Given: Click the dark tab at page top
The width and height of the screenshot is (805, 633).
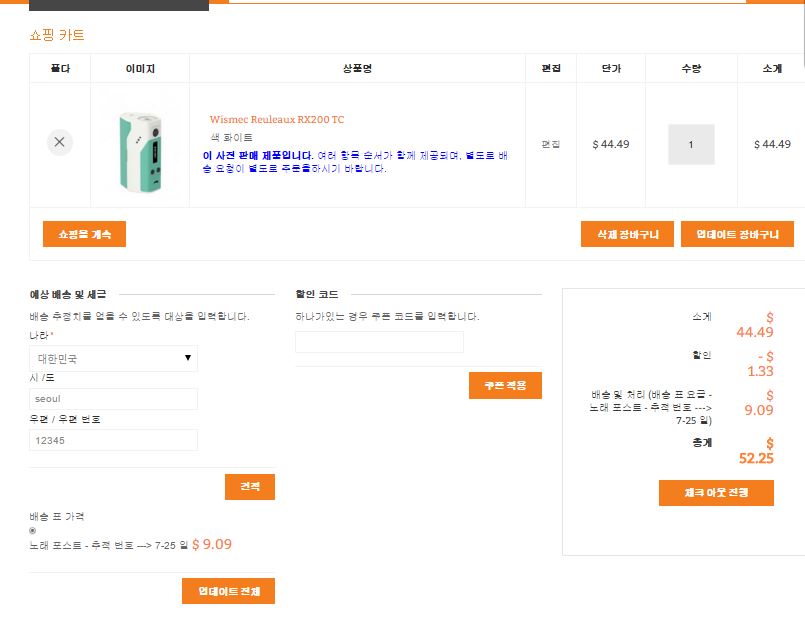Looking at the screenshot, I should (x=119, y=5).
